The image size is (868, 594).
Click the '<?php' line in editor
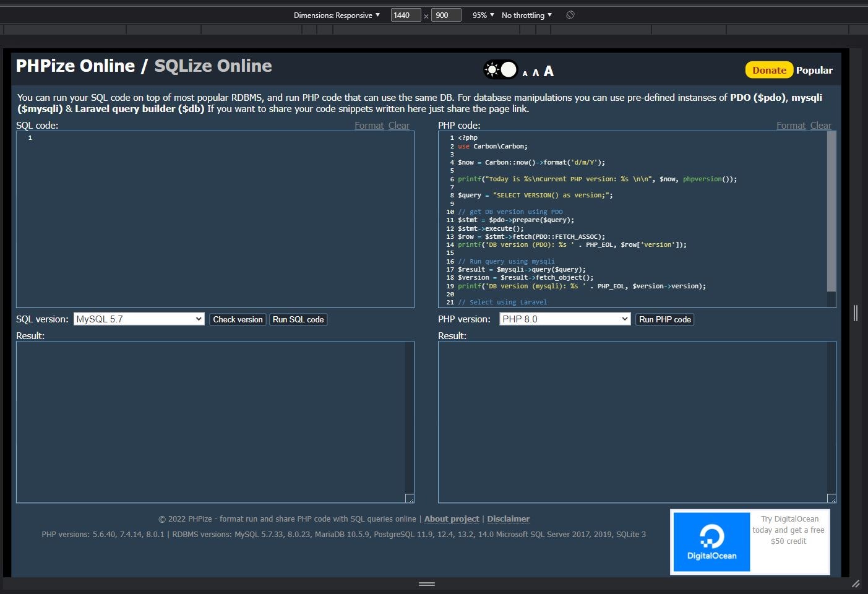pos(468,138)
